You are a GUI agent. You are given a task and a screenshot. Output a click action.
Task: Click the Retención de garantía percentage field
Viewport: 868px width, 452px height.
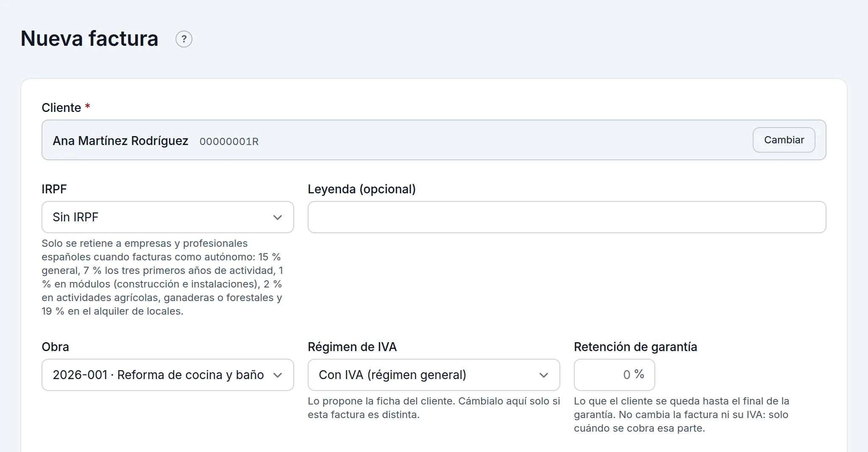614,375
